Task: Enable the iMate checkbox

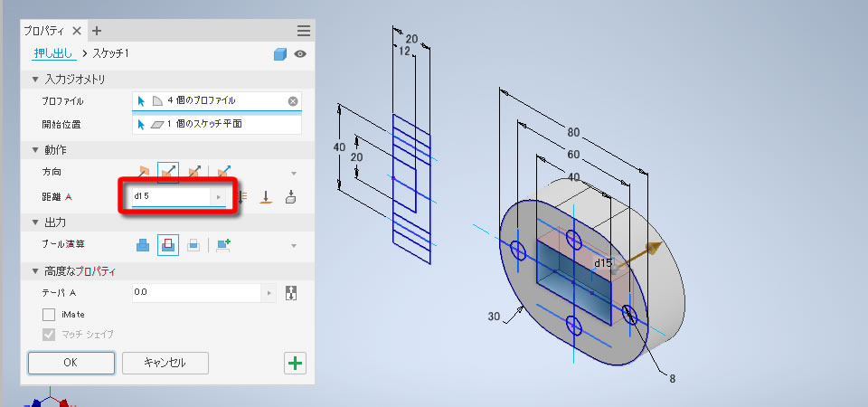Action: pos(49,315)
